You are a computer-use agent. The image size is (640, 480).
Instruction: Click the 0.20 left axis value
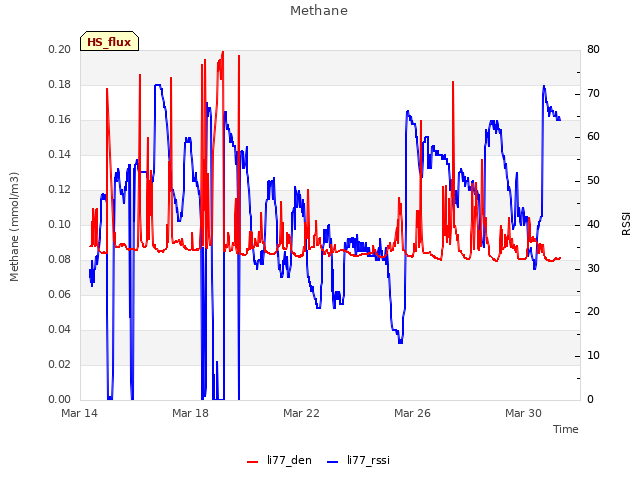[59, 49]
